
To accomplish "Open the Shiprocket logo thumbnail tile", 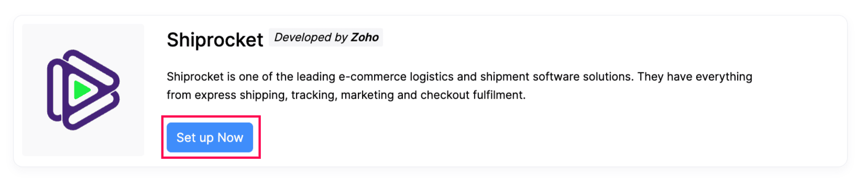I will (83, 90).
